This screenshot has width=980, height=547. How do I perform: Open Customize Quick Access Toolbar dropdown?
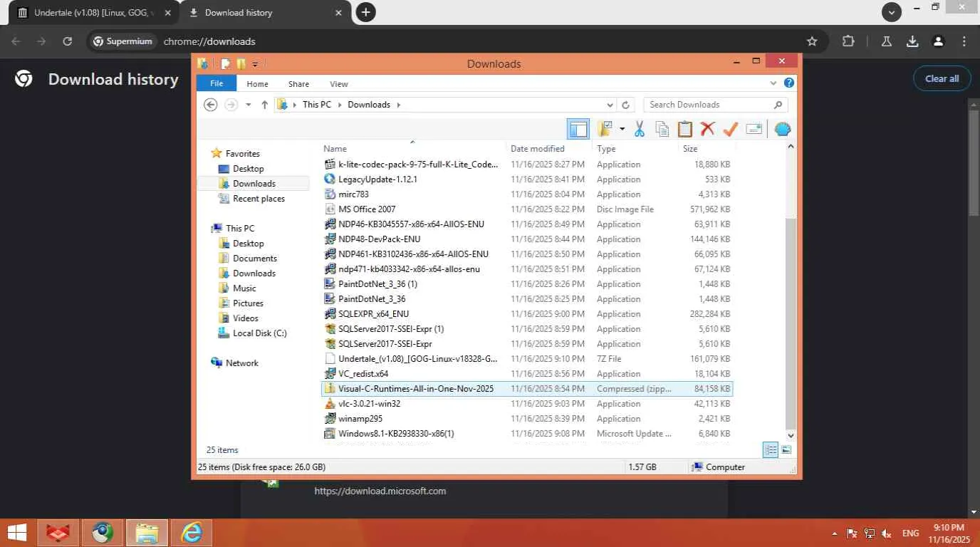[255, 64]
